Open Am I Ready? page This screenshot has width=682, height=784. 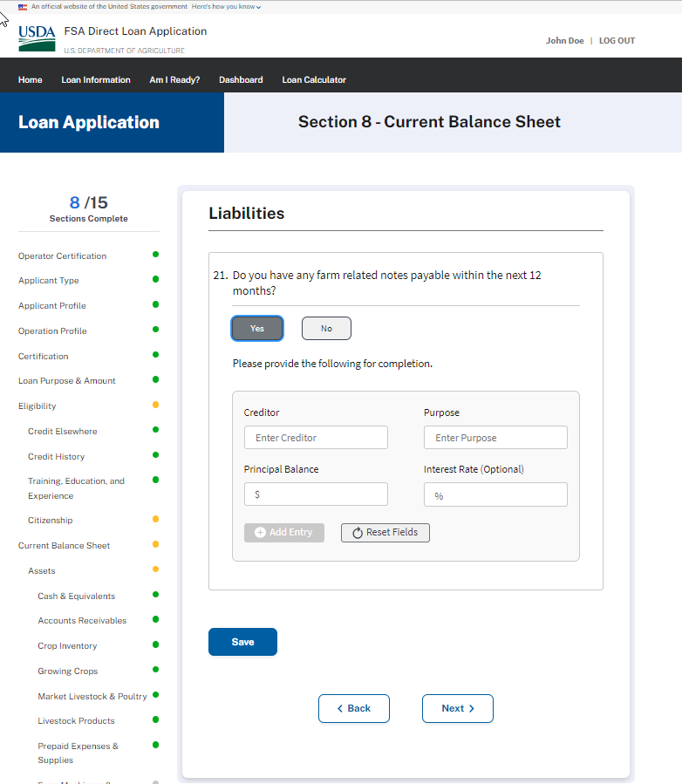174,79
